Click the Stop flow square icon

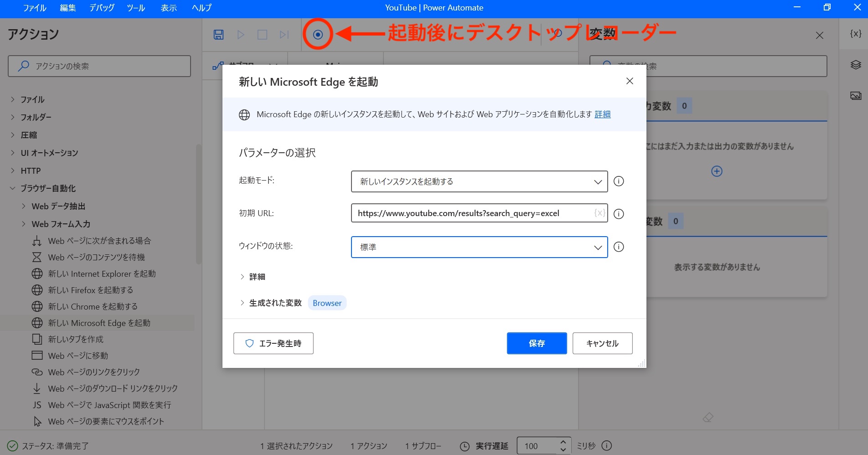coord(262,35)
